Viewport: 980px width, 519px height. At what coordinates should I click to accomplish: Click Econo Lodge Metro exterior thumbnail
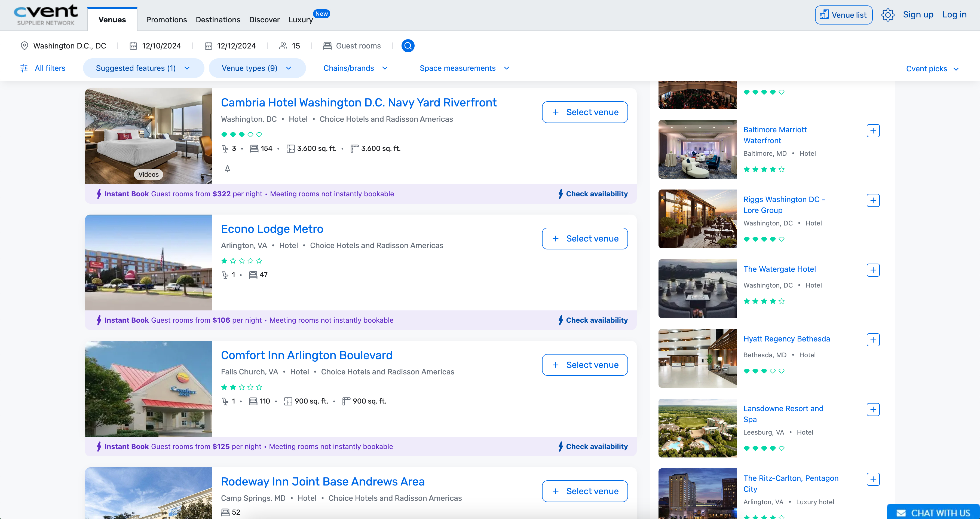click(148, 262)
